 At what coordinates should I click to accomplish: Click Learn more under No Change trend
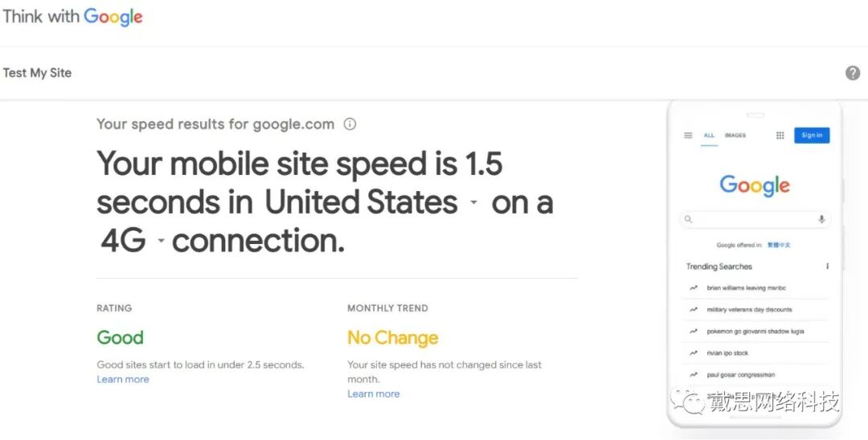(x=374, y=394)
